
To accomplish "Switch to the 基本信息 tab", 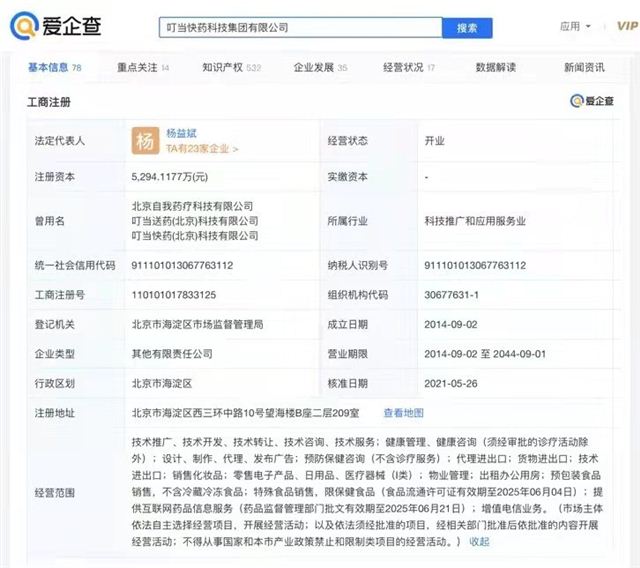I will (55, 67).
